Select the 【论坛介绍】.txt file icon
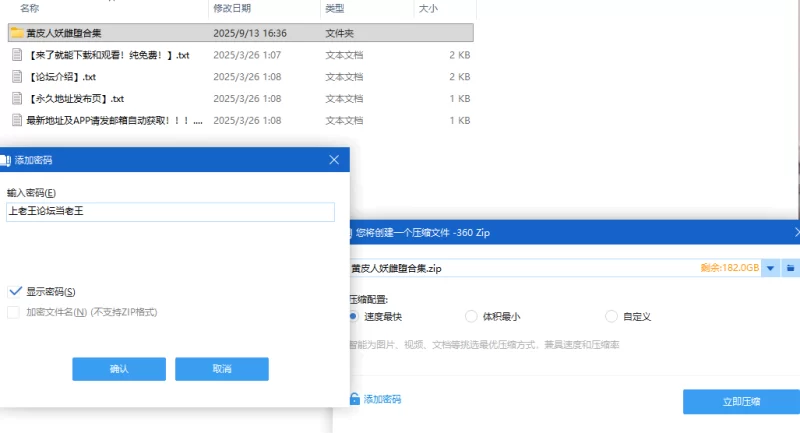Screen dimensions: 800x433 pos(16,77)
